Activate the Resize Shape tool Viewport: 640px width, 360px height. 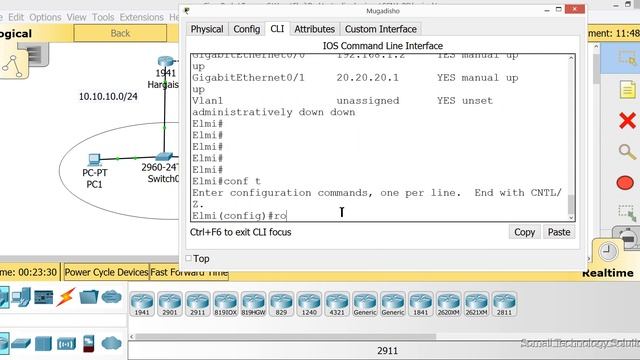(627, 213)
